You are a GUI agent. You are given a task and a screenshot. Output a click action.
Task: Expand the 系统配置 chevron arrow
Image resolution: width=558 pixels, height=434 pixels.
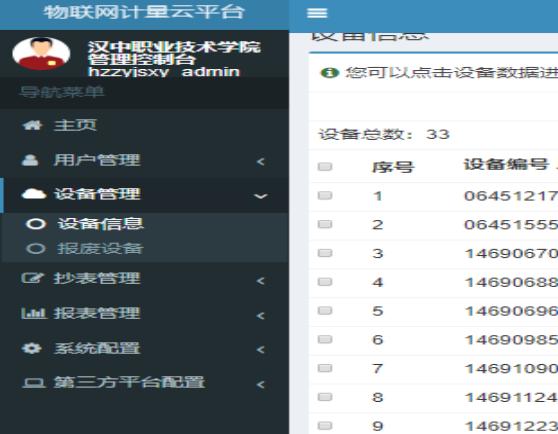coord(261,350)
